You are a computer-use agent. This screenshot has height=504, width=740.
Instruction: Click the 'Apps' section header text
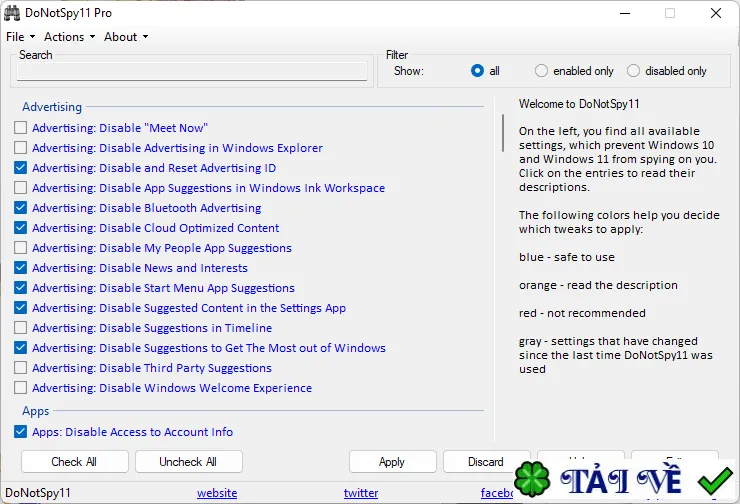pyautogui.click(x=35, y=411)
